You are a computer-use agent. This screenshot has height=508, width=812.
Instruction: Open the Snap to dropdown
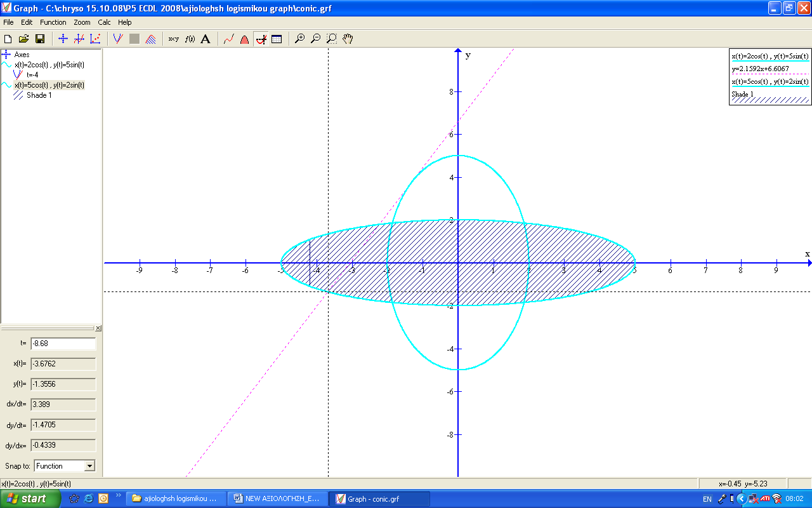click(x=89, y=466)
